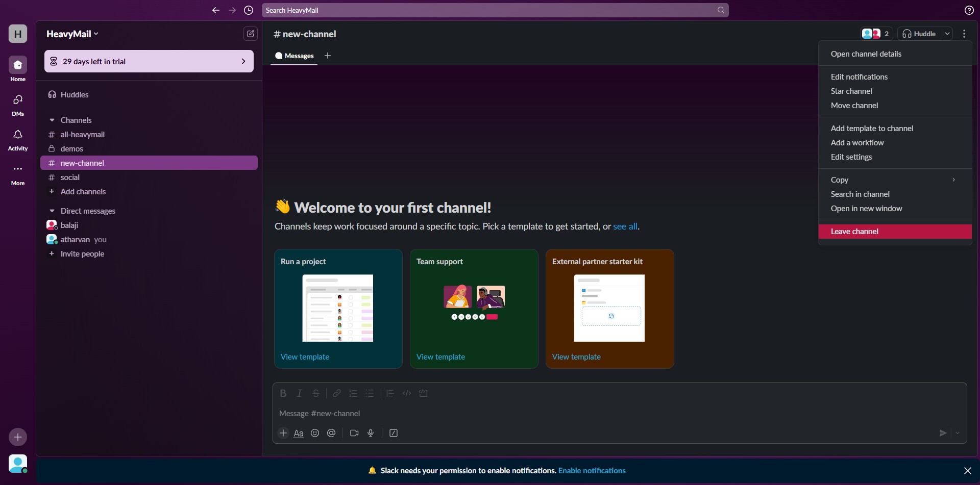Viewport: 980px width, 485px height.
Task: Open the HeavyMail workspace name dropdown
Action: 72,34
